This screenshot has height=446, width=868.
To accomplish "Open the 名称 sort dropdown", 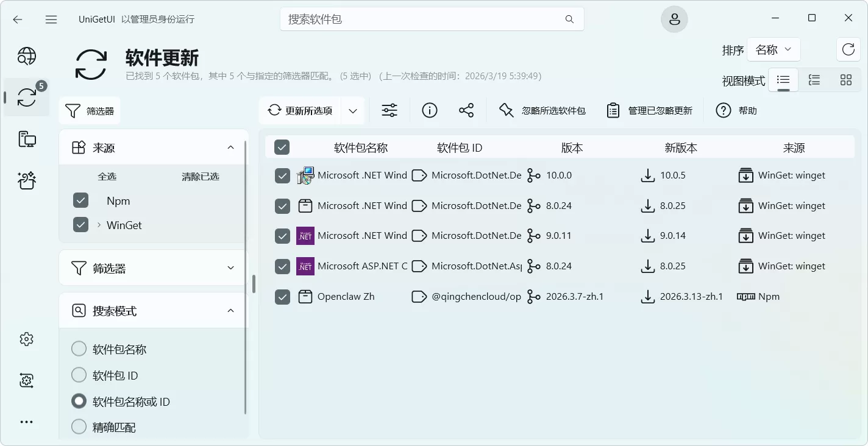I will [x=774, y=49].
